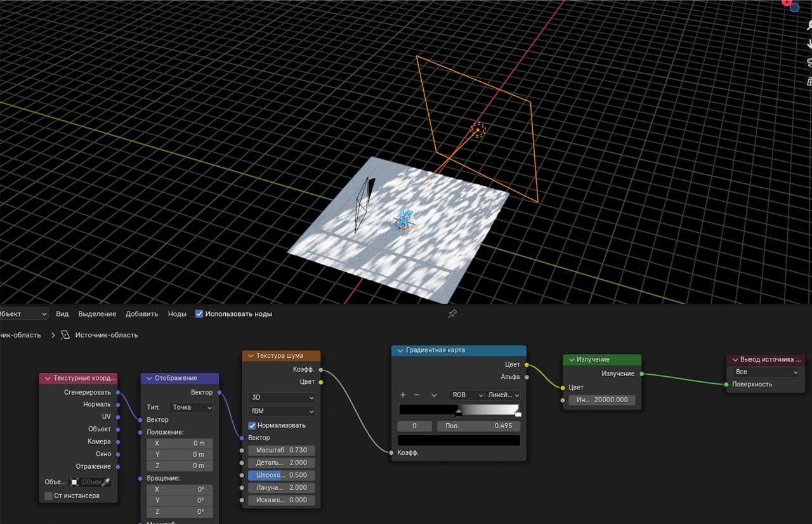Click the Положение Y field
The width and height of the screenshot is (812, 524).
click(x=180, y=454)
